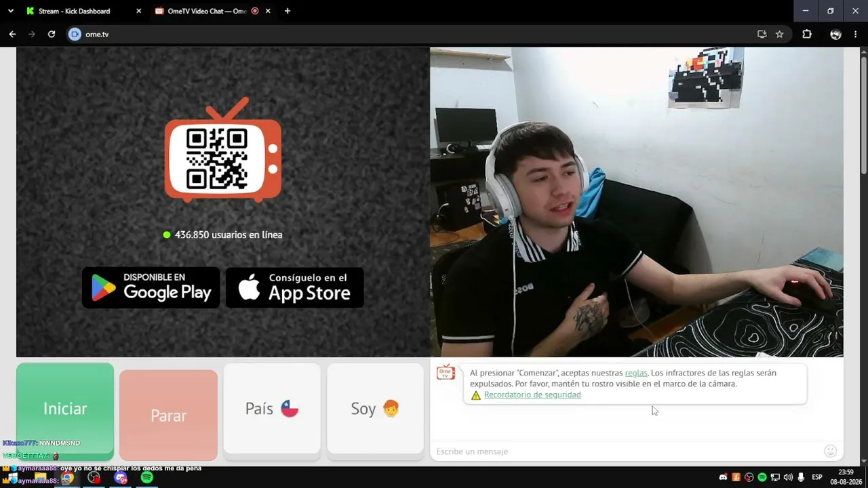Open the OmeTV QR code logo
The height and width of the screenshot is (488, 868).
(223, 150)
